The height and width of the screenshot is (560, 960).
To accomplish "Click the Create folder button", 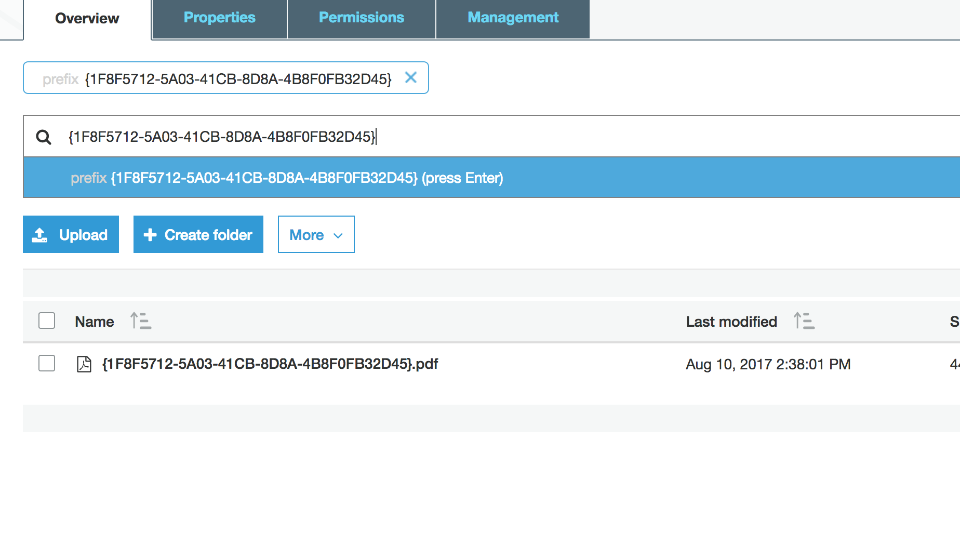I will tap(198, 234).
